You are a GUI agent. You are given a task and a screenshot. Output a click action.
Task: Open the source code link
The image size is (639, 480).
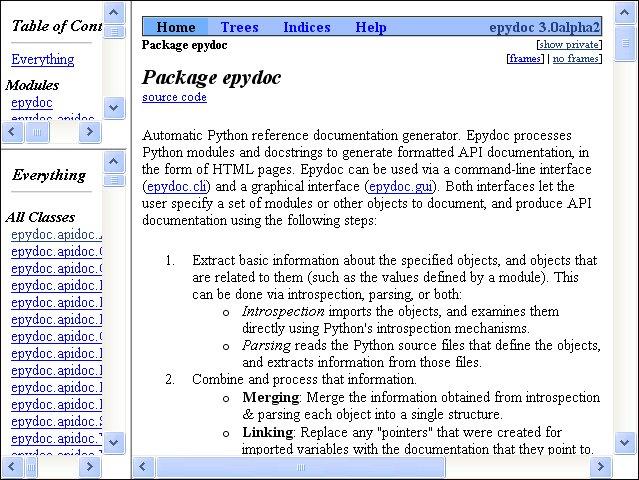174,97
